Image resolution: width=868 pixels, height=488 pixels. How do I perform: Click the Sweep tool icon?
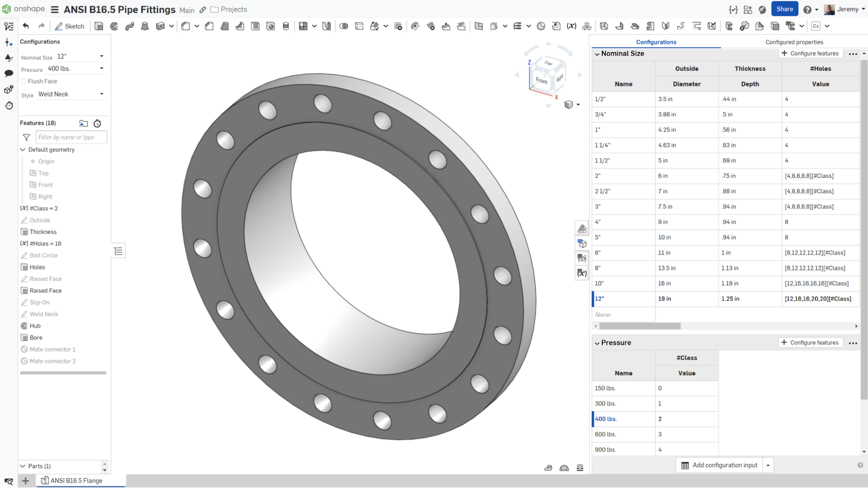tap(129, 25)
